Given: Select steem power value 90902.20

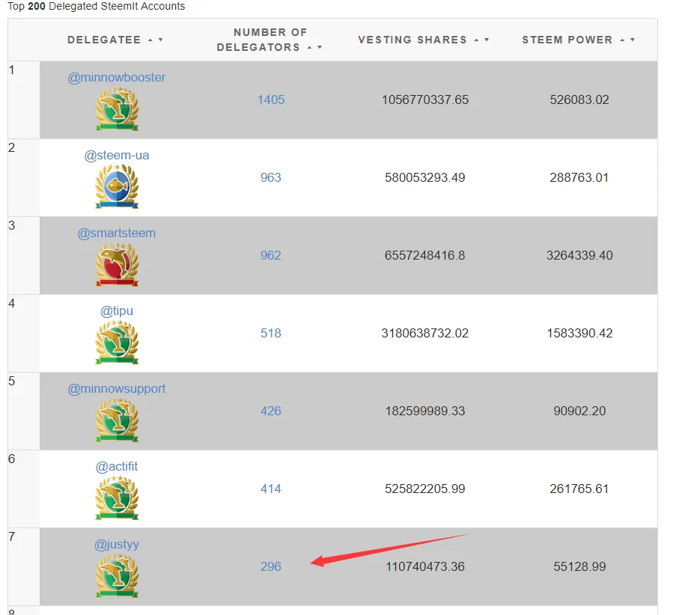Looking at the screenshot, I should (x=579, y=411).
